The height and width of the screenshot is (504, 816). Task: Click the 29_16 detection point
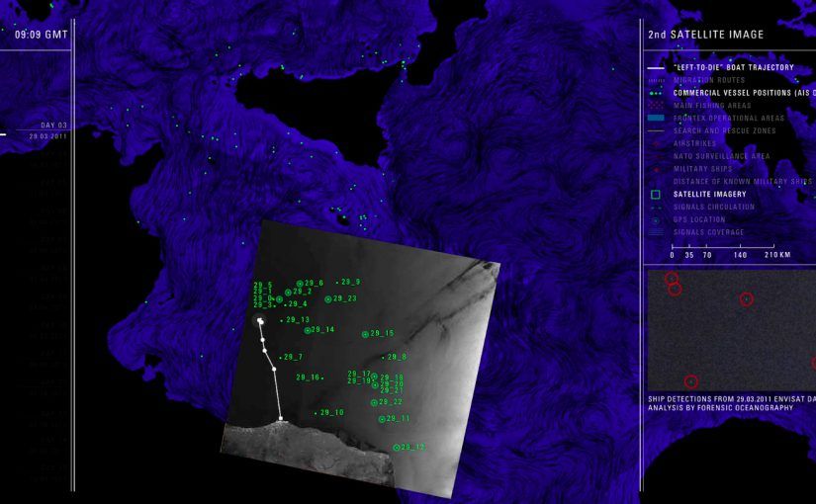coord(322,378)
